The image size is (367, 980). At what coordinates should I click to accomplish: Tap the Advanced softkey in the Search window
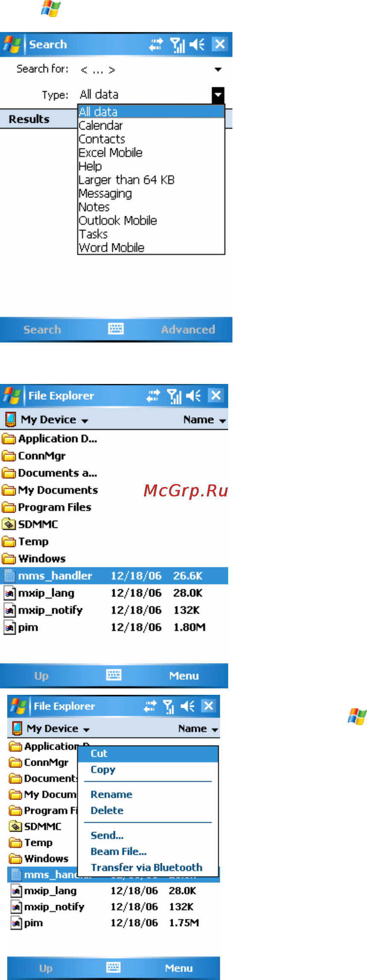pos(188,330)
